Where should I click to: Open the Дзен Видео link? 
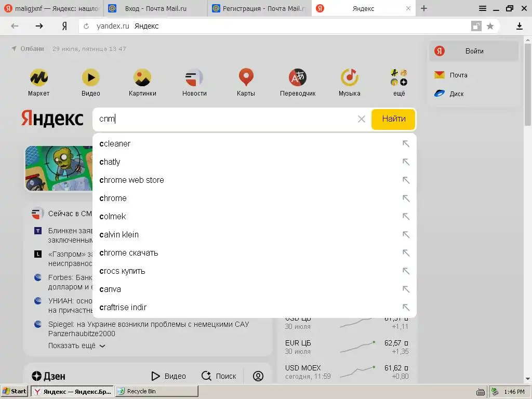point(169,376)
